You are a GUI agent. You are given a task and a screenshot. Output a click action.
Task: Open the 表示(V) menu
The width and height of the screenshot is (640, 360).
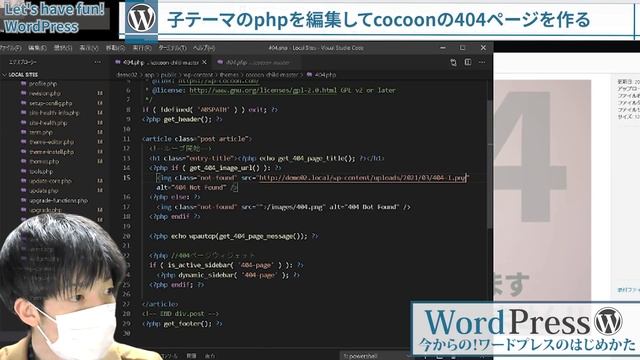tap(89, 48)
